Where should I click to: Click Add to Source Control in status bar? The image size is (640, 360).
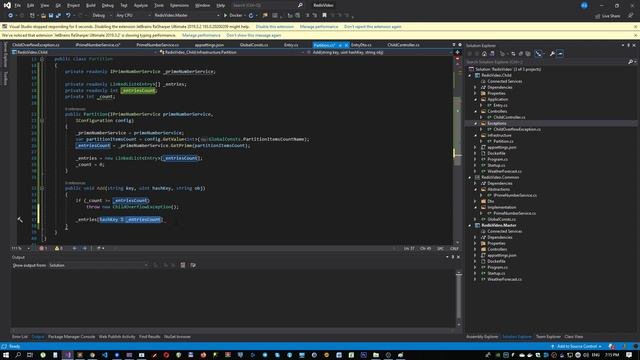[x=577, y=347]
